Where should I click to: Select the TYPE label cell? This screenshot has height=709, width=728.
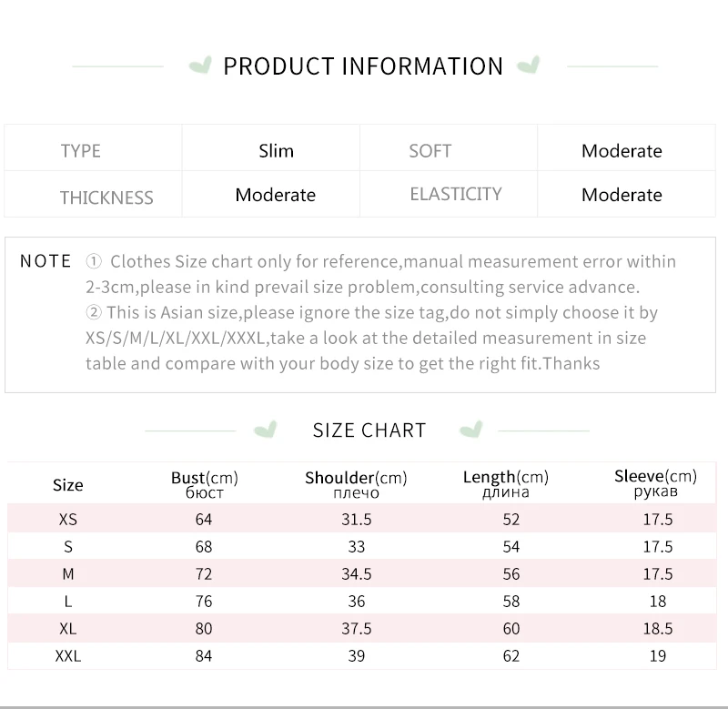tap(81, 151)
